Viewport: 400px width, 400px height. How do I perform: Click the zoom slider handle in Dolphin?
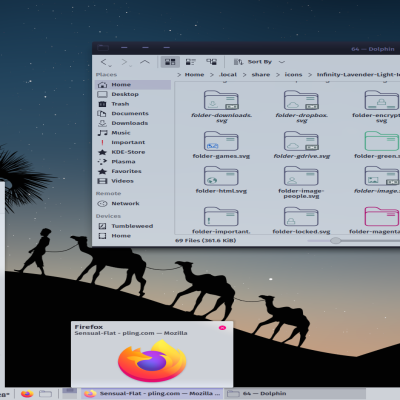[x=336, y=240]
